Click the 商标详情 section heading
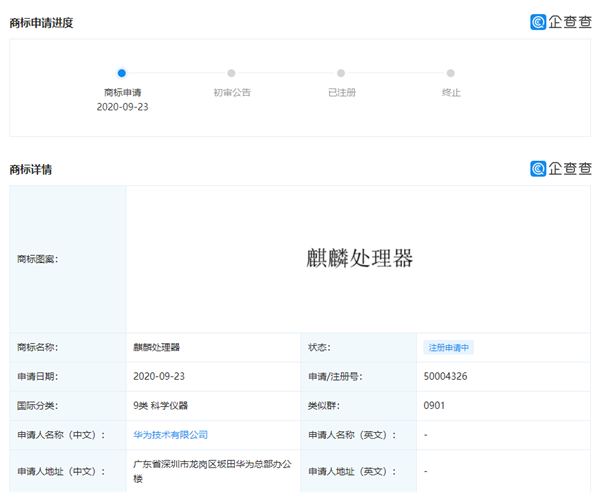The width and height of the screenshot is (600, 493). [x=31, y=170]
